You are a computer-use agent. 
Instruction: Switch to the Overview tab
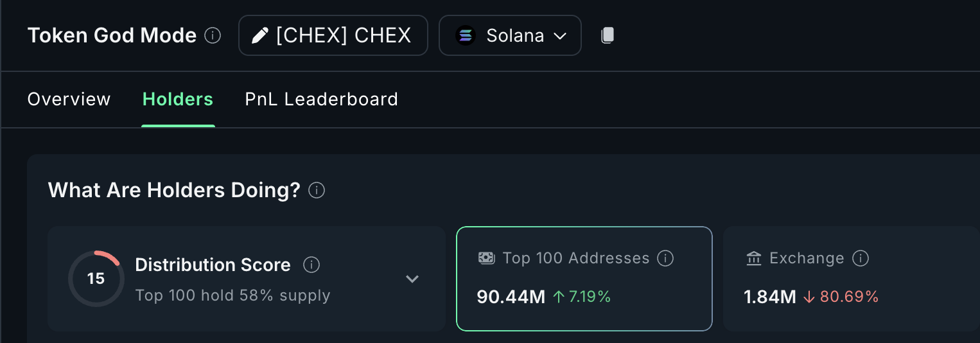coord(69,100)
